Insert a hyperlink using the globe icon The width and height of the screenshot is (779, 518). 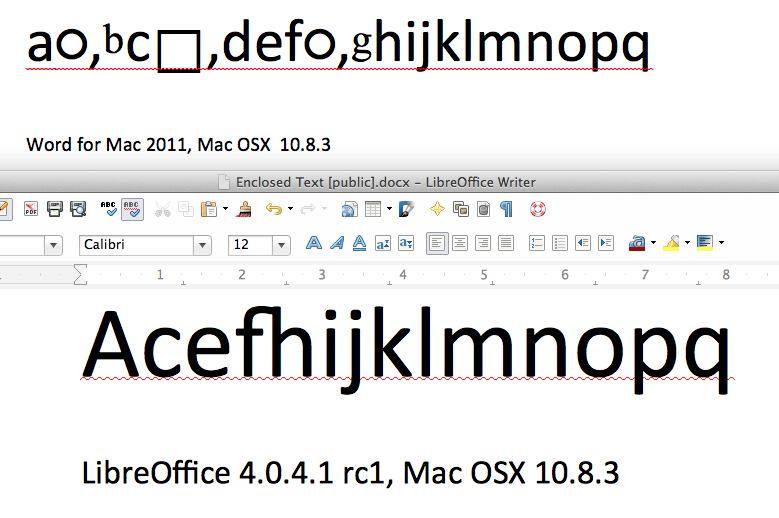349,209
